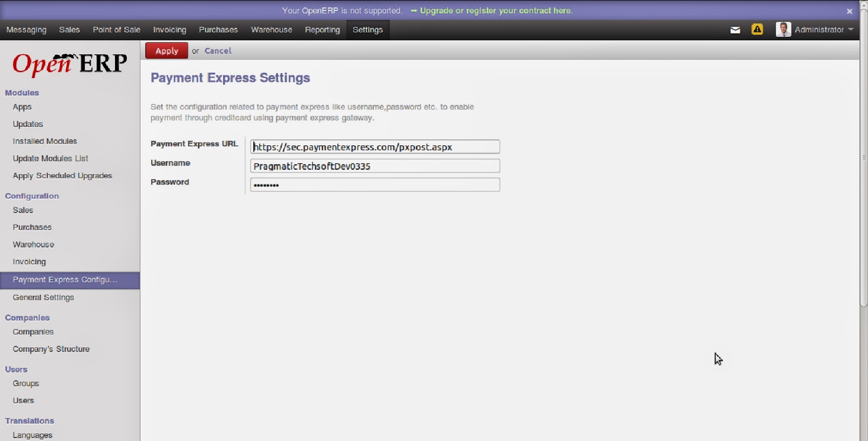
Task: Open Invoicing under Configuration sidebar
Action: click(29, 261)
